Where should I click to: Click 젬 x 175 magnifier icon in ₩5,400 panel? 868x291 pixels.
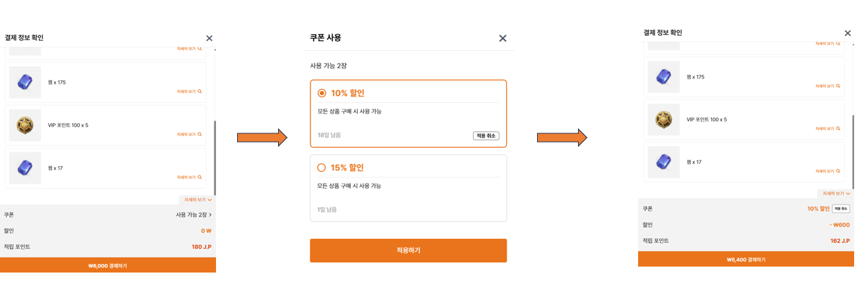(838, 86)
